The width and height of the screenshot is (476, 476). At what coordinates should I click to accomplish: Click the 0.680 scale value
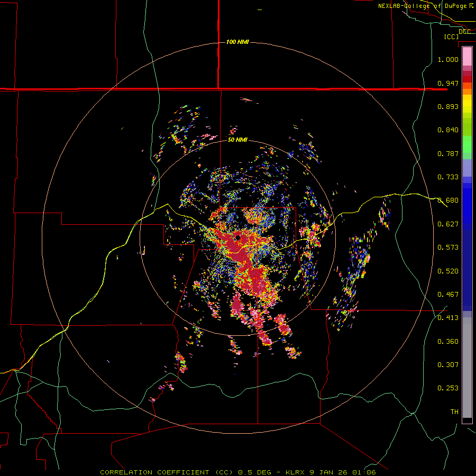(448, 200)
